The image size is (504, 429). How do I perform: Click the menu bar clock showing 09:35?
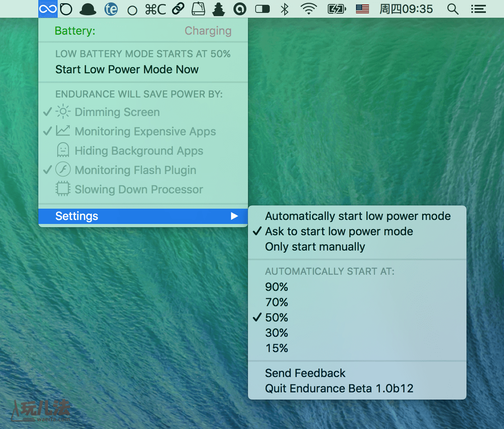(406, 9)
